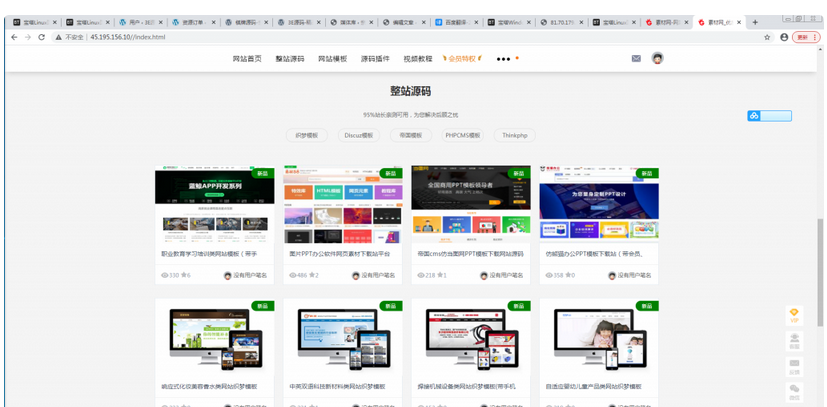
Task: Filter by Thinkphp category pill
Action: click(515, 135)
